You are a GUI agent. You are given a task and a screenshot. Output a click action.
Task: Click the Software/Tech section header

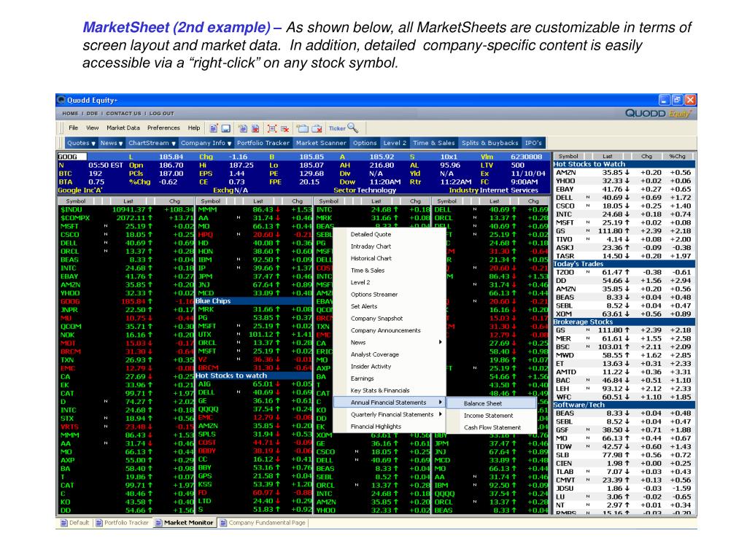(624, 405)
